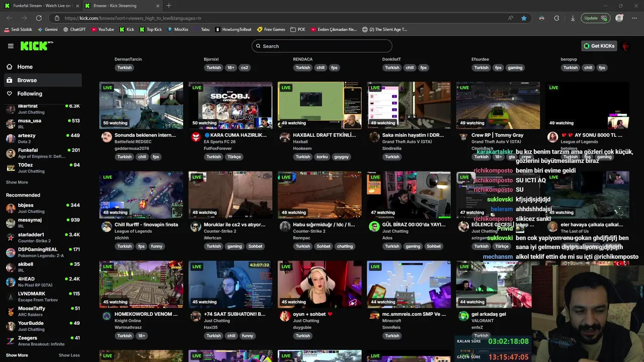644x362 pixels.
Task: Open Funkefal channel in sidebar
Action: (x=43, y=153)
